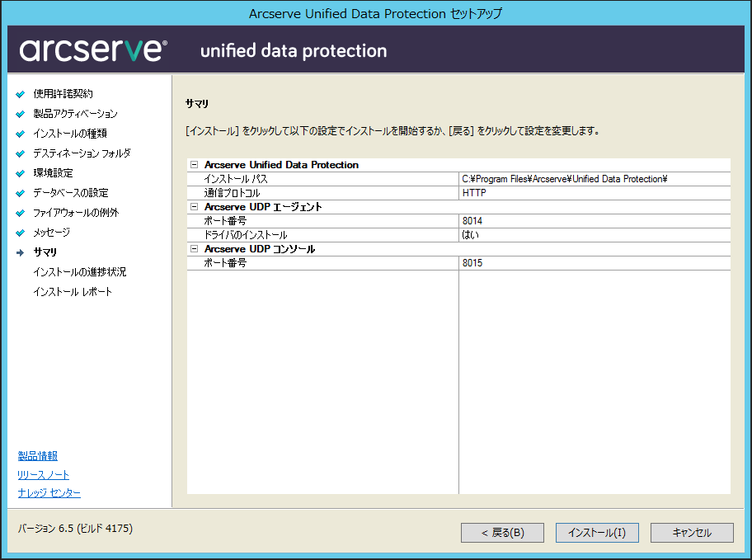The height and width of the screenshot is (560, 752).
Task: Start setup with the インストール(I) button
Action: point(597,533)
